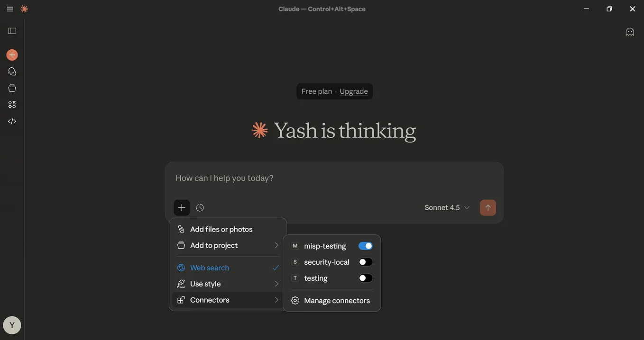Expand the Add to project submenu arrow
Viewport: 644px width, 340px height.
[276, 245]
